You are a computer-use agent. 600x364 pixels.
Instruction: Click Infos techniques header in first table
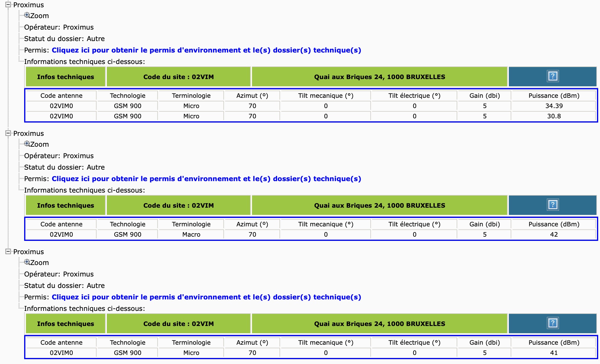[x=65, y=77]
